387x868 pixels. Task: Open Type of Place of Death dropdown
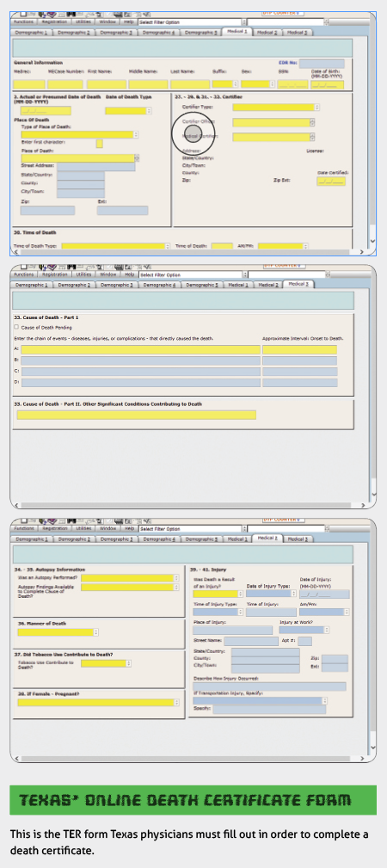pos(80,134)
